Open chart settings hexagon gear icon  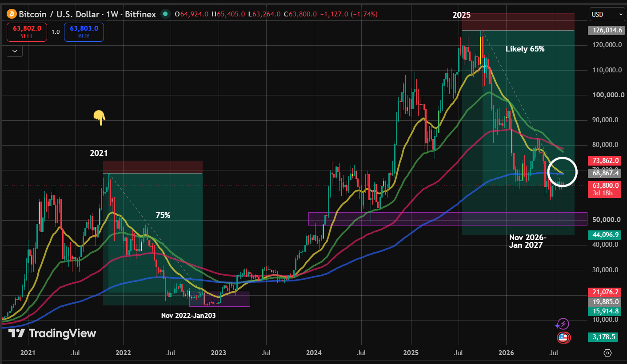(x=607, y=353)
